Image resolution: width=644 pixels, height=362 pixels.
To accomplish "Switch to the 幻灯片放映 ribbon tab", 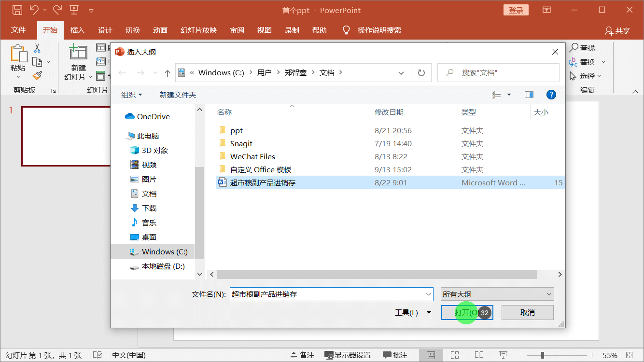I will coord(198,30).
